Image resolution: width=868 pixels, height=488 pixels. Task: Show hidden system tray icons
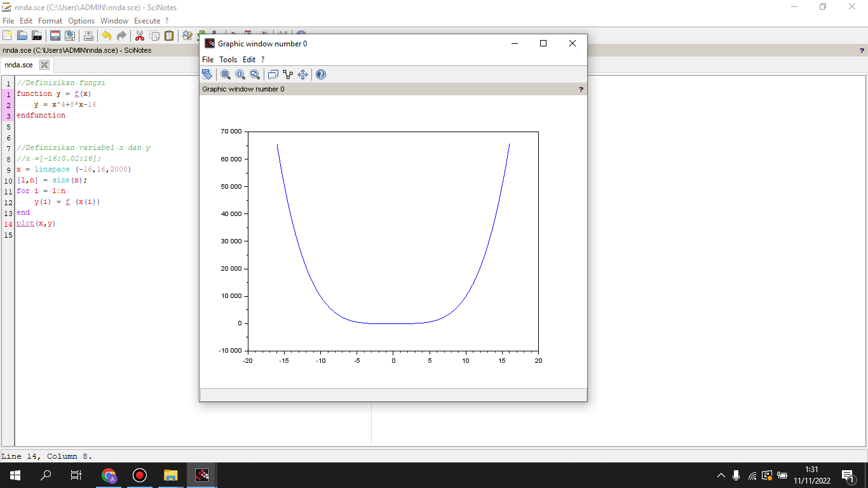(721, 475)
